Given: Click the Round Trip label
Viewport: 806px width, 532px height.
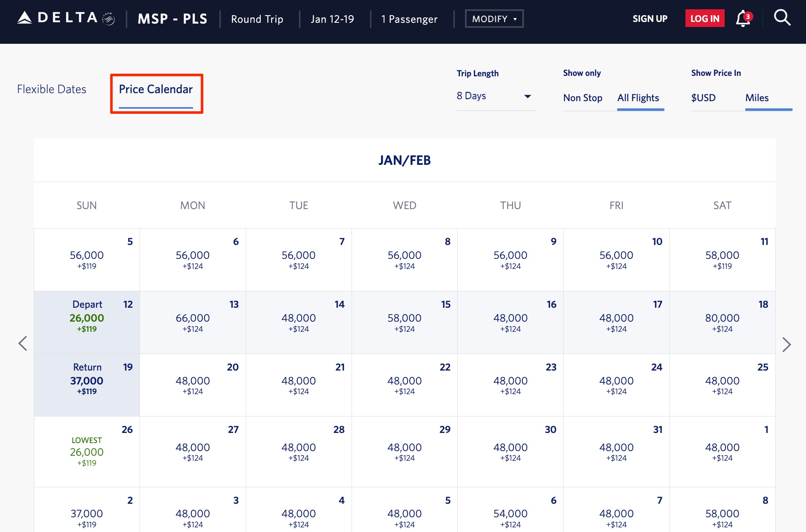Looking at the screenshot, I should click(x=257, y=19).
